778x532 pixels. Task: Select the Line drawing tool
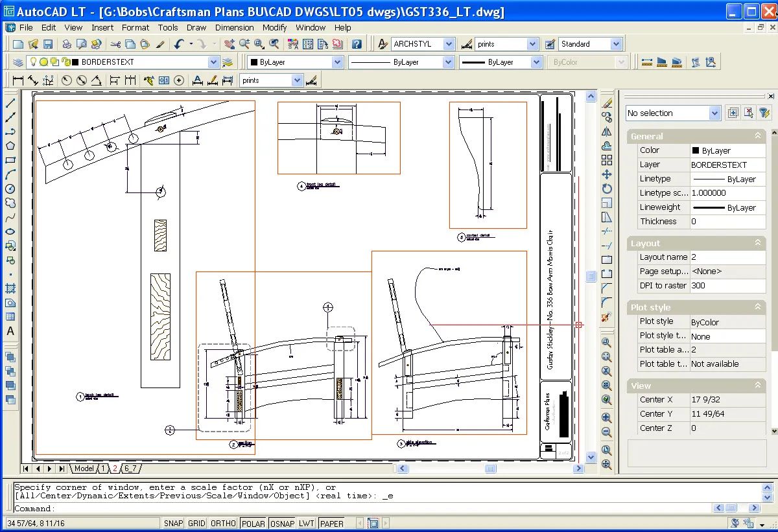pyautogui.click(x=8, y=102)
